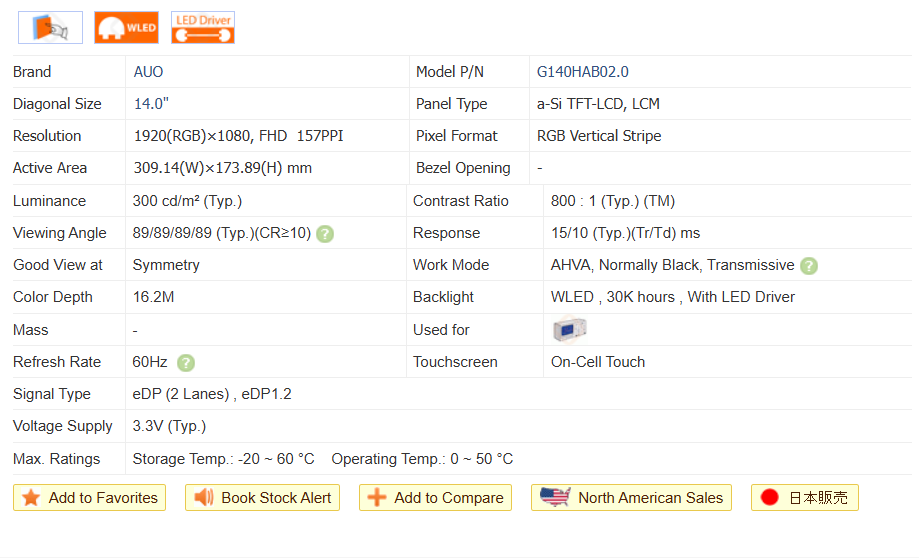
Task: Click the touchscreen feature icon
Action: pos(50,27)
